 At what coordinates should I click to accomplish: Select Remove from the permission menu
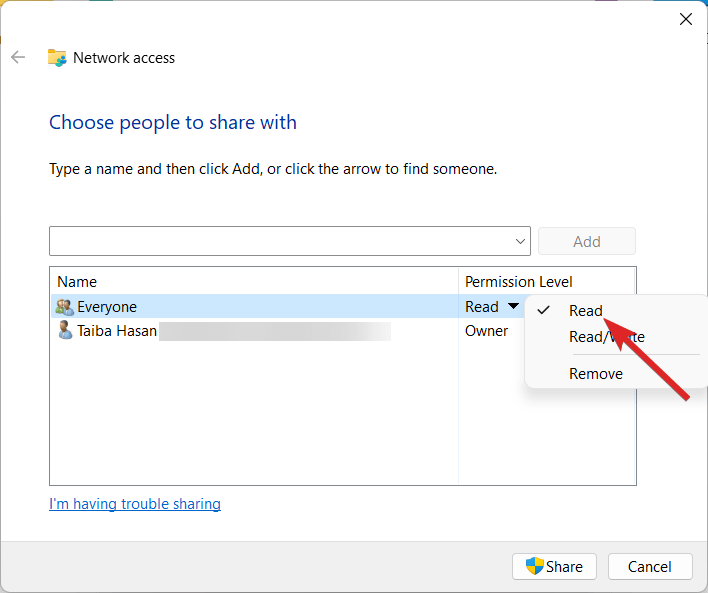tap(596, 374)
